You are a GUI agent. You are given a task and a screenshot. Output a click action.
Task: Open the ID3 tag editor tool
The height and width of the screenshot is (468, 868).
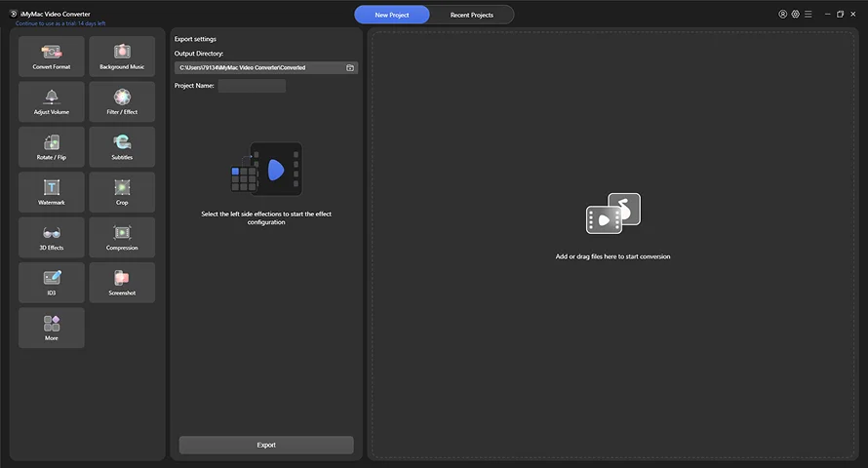click(x=52, y=283)
